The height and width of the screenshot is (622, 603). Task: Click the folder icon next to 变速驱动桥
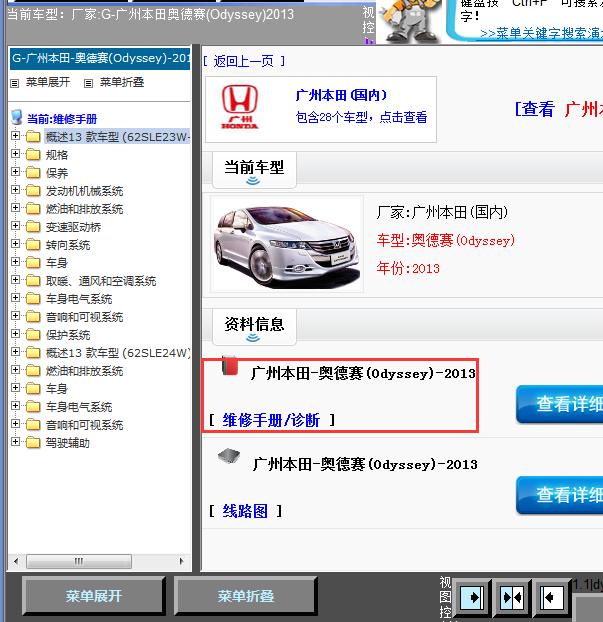coord(33,227)
